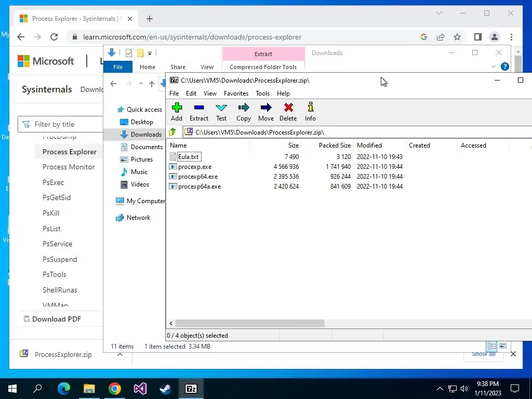Click the 7-Zip horizontal scrollbar thumb

pos(250,323)
